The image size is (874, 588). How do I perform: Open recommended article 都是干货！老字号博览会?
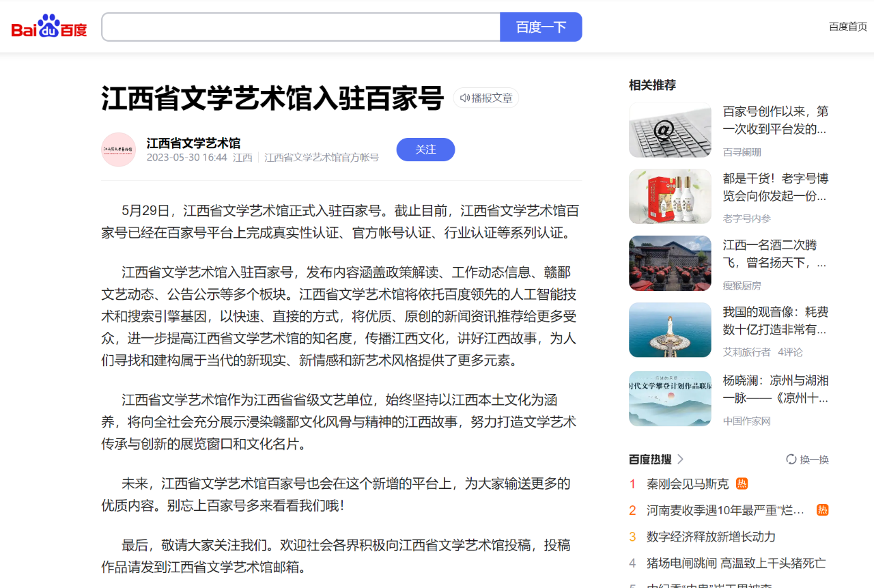776,187
